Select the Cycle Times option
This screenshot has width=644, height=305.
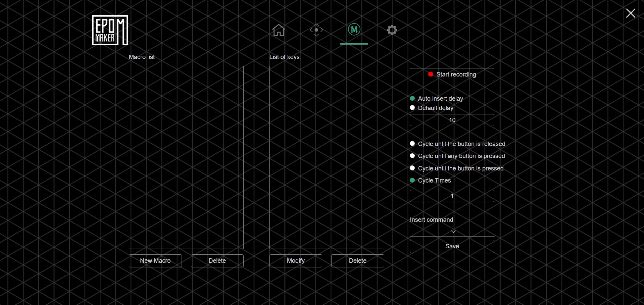coord(412,181)
